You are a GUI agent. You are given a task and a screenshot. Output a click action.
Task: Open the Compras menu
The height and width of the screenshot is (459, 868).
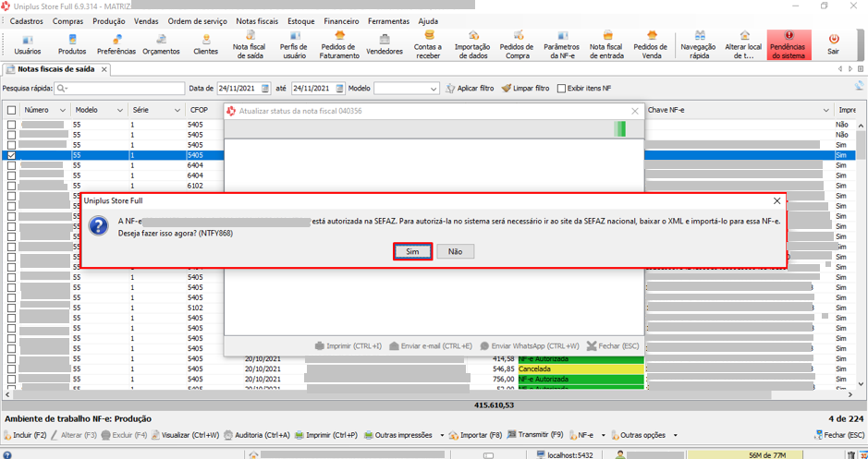[67, 21]
